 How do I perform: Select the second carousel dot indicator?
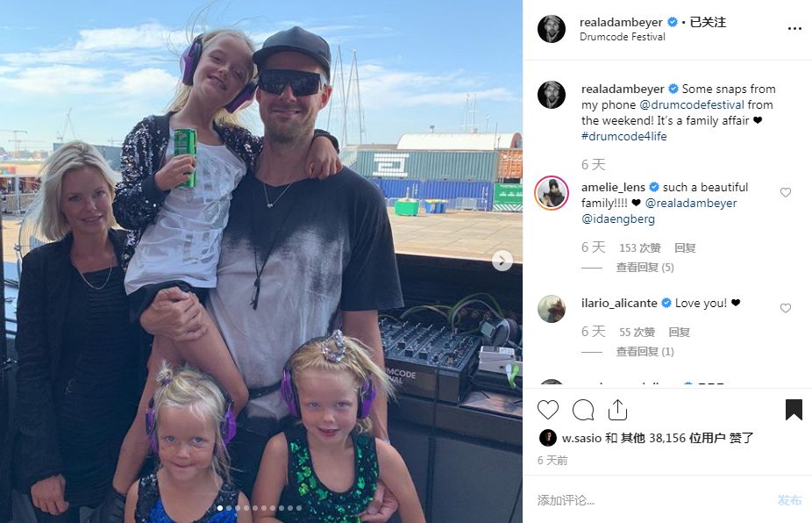pos(228,508)
